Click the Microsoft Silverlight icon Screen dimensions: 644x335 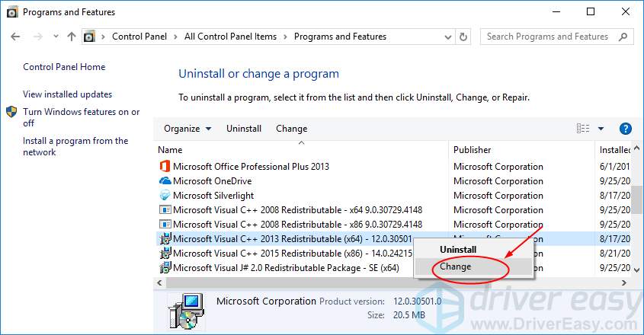tap(165, 196)
